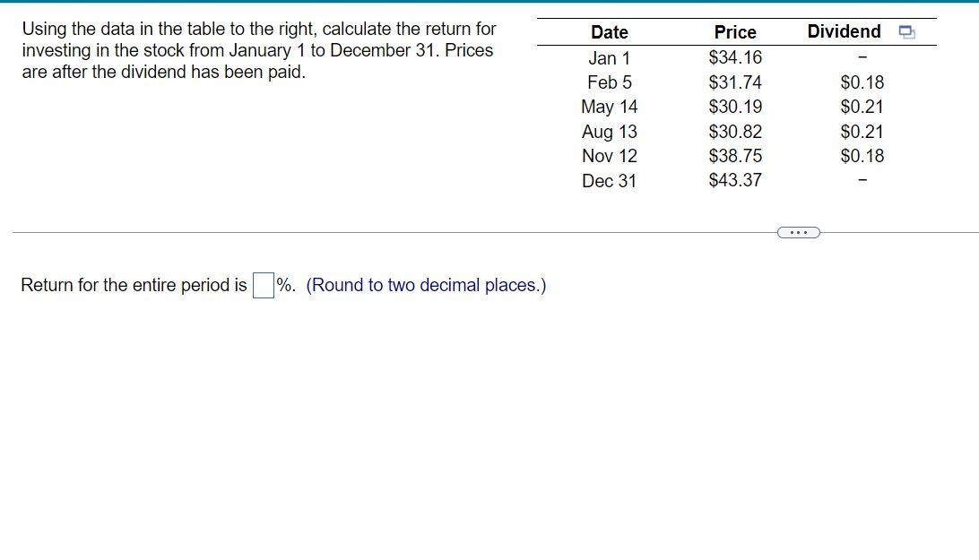Click the Nov 12 dividend $0.18
The height and width of the screenshot is (560, 979).
(862, 156)
